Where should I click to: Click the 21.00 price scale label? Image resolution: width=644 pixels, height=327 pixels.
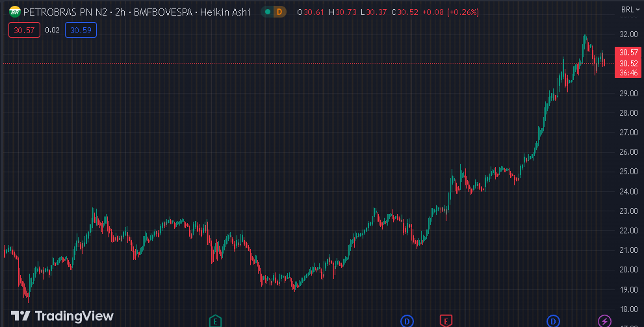(x=628, y=250)
